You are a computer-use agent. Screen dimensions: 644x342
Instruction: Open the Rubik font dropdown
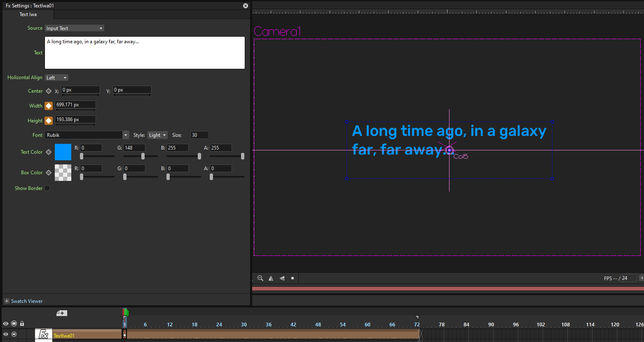(x=88, y=135)
